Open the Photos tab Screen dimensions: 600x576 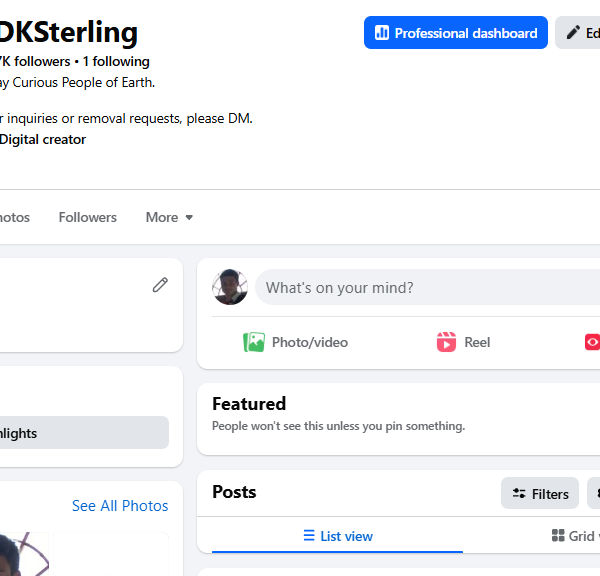(x=15, y=217)
